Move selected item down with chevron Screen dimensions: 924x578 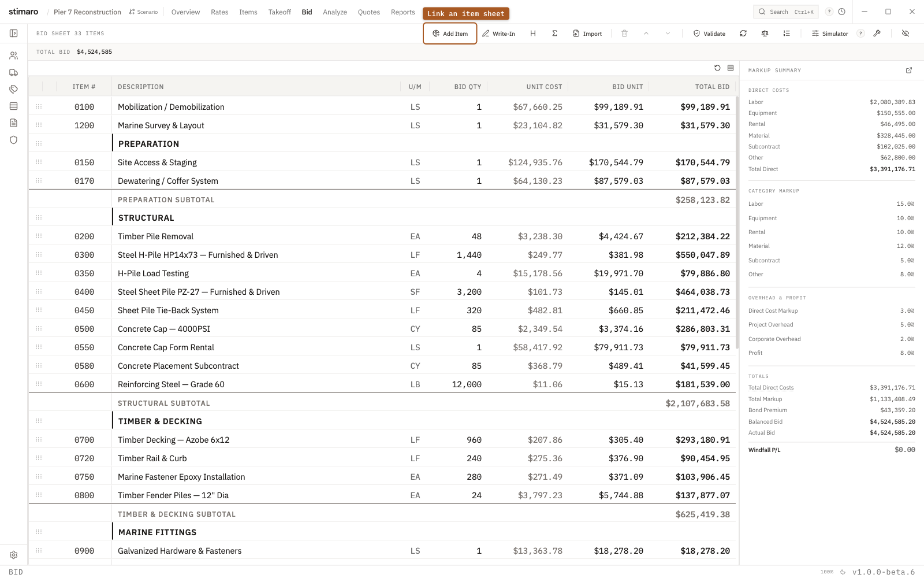pyautogui.click(x=668, y=34)
